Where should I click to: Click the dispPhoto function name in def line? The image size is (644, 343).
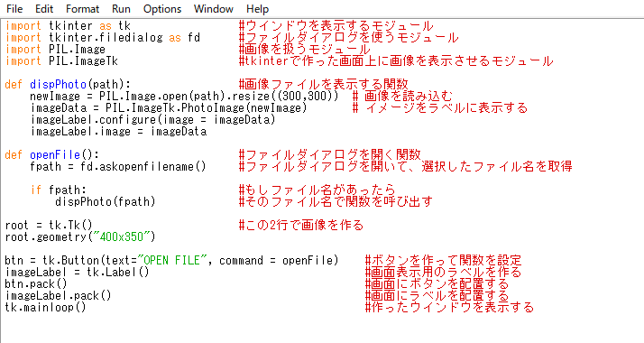pos(58,85)
